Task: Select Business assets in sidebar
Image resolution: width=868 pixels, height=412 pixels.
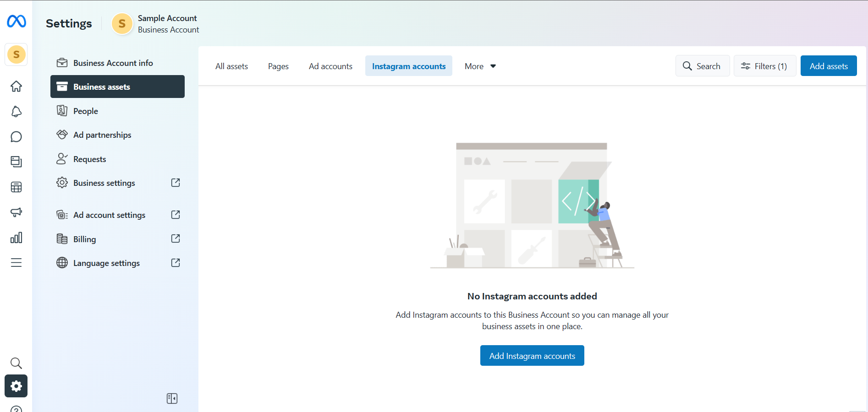Action: (117, 87)
